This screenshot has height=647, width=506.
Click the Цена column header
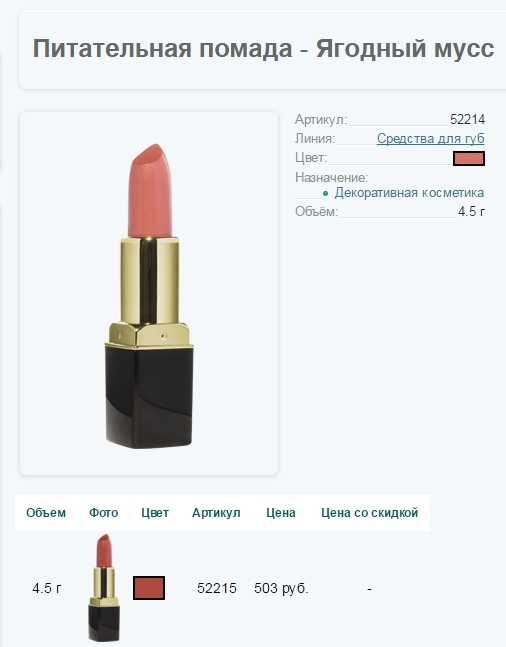click(281, 513)
